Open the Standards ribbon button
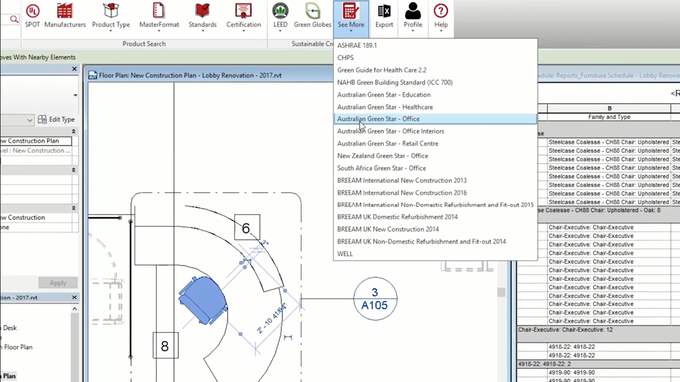Viewport: 680px width, 382px height. (x=203, y=17)
